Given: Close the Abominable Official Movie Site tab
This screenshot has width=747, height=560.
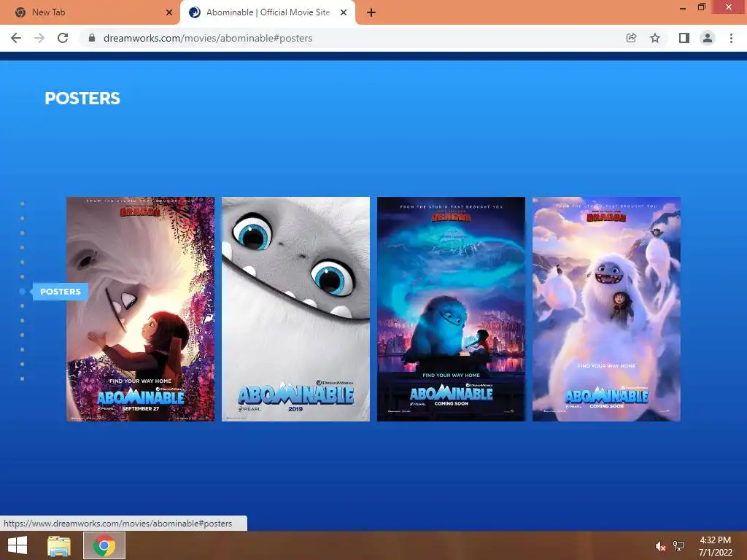Looking at the screenshot, I should pyautogui.click(x=344, y=13).
